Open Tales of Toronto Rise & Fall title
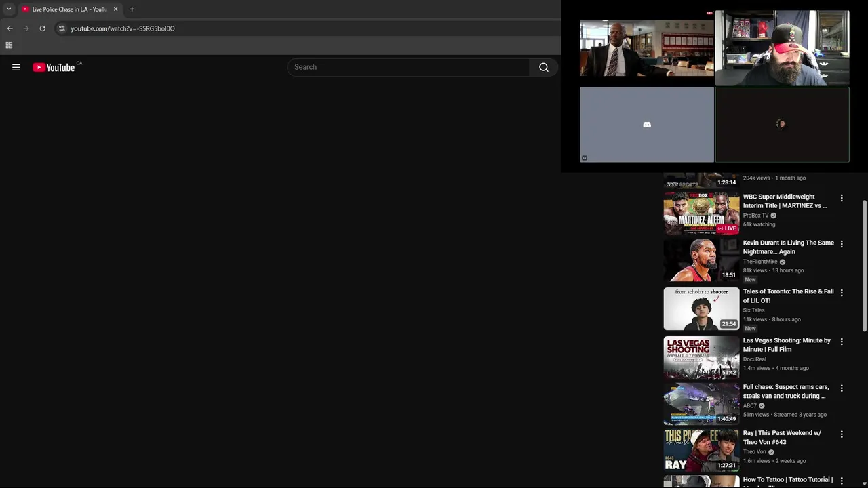Viewport: 868px width, 488px height. pos(788,296)
